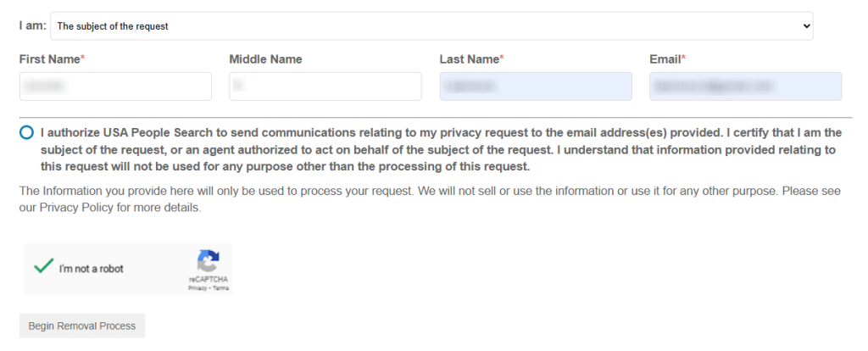Viewport: 868px width, 351px height.
Task: Click the "I'm not a robot" label
Action: click(92, 269)
